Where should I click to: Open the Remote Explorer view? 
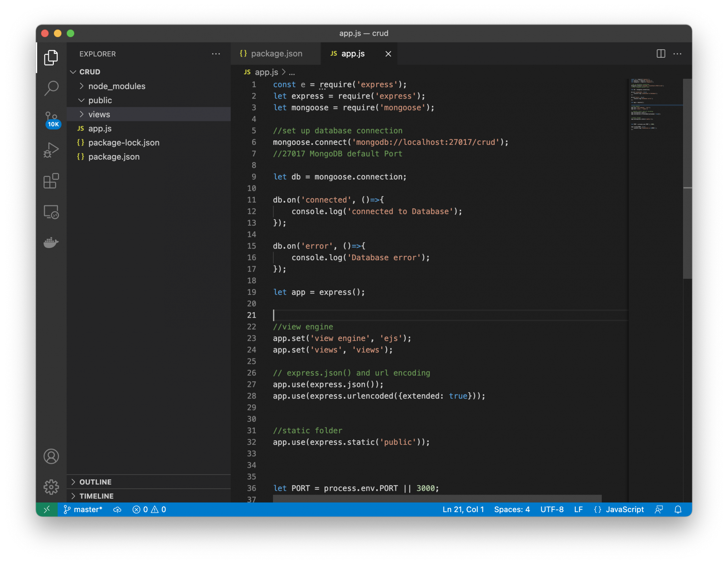(x=51, y=212)
